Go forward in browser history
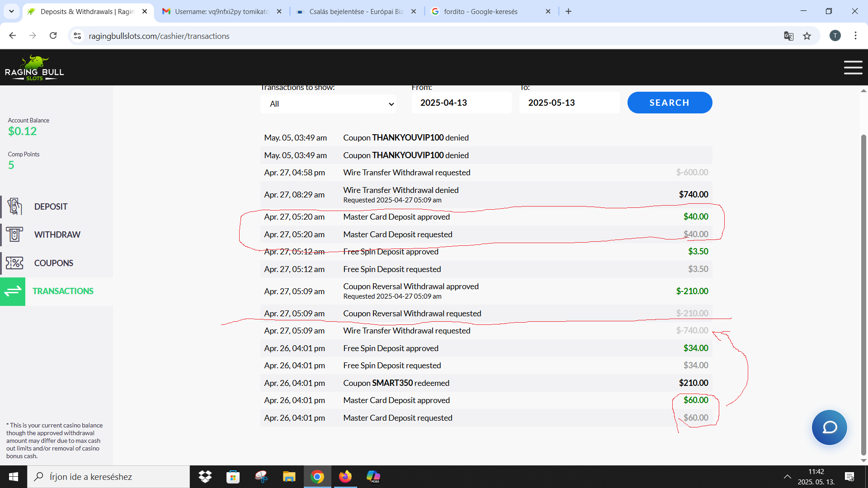Image resolution: width=868 pixels, height=488 pixels. pos(33,36)
